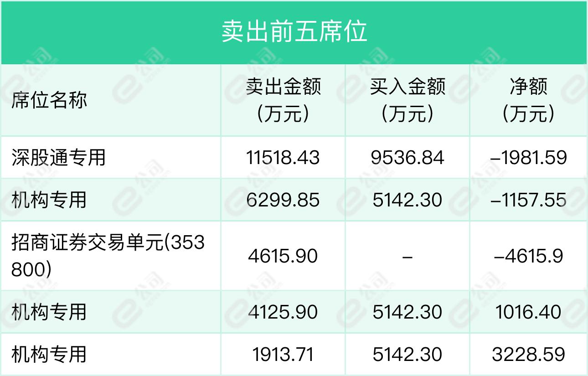The image size is (588, 376).
Task: Click the net amount 3228.59
Action: pos(528,354)
